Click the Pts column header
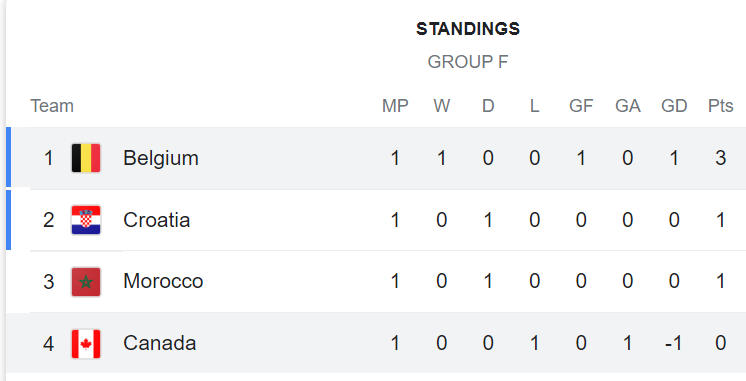The height and width of the screenshot is (381, 746). click(x=720, y=106)
